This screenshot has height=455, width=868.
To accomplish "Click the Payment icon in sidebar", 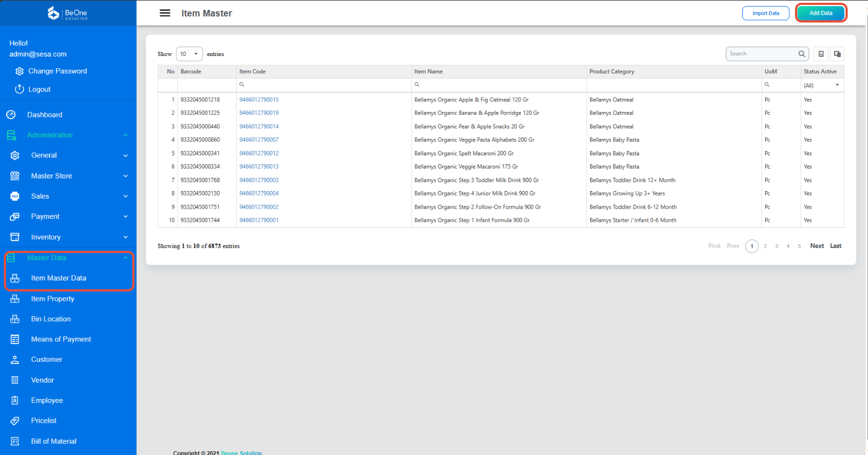I will [15, 217].
